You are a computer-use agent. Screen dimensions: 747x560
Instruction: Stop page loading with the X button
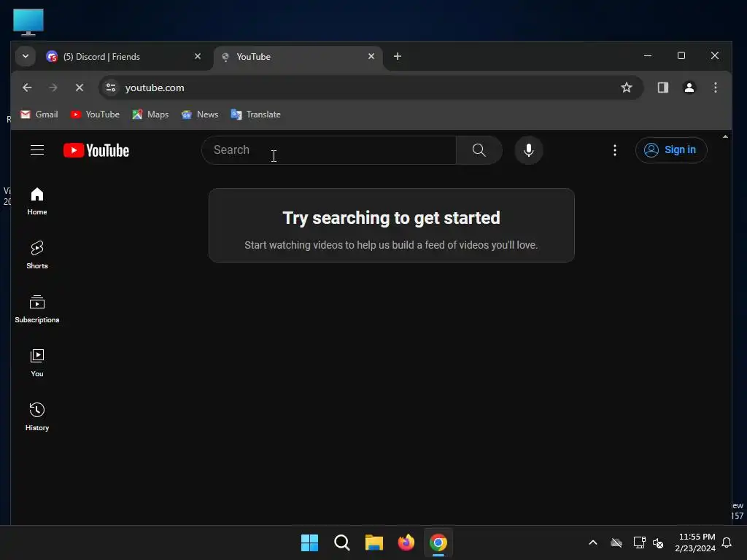pyautogui.click(x=80, y=87)
